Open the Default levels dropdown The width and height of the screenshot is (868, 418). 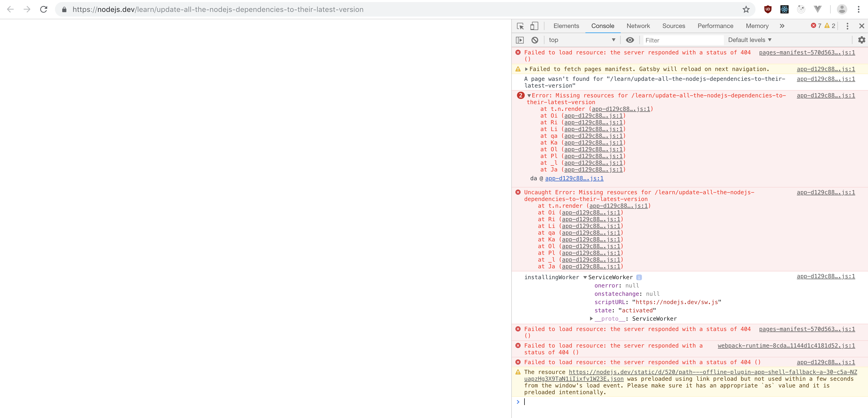tap(750, 40)
